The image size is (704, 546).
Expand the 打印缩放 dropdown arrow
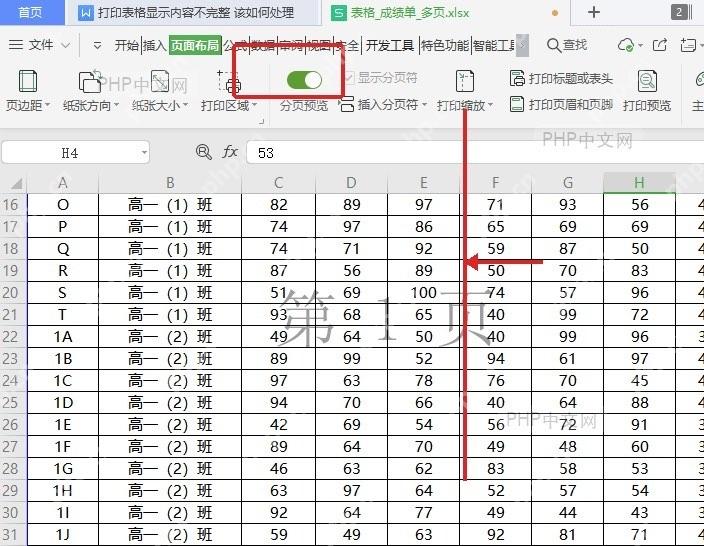(490, 105)
